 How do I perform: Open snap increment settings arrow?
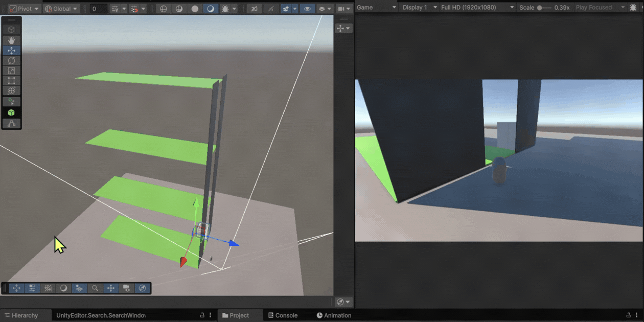click(143, 9)
